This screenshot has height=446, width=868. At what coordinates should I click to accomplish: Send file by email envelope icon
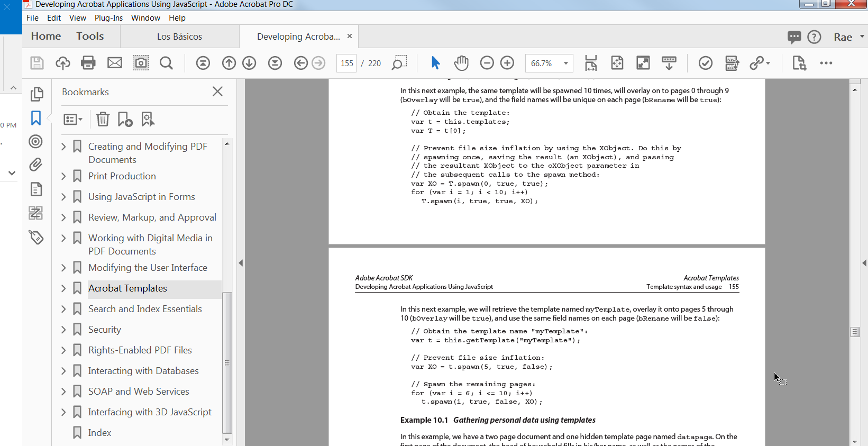pyautogui.click(x=115, y=63)
